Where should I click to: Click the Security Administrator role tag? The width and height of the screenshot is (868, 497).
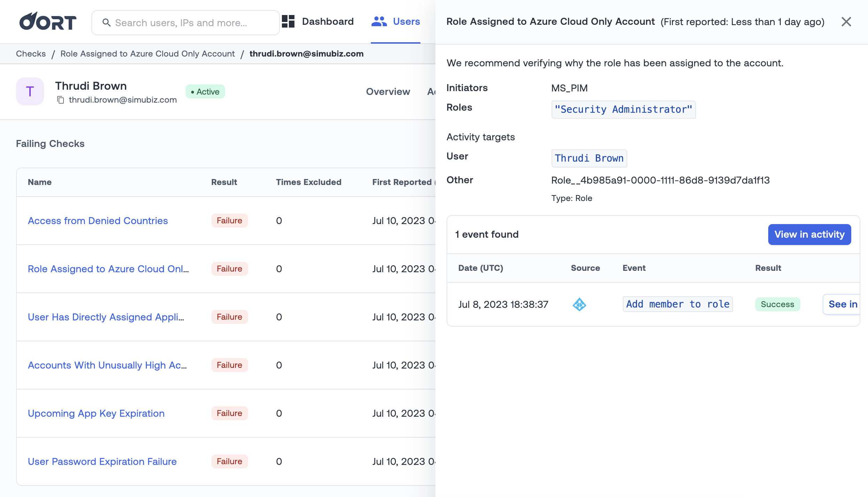pos(623,110)
